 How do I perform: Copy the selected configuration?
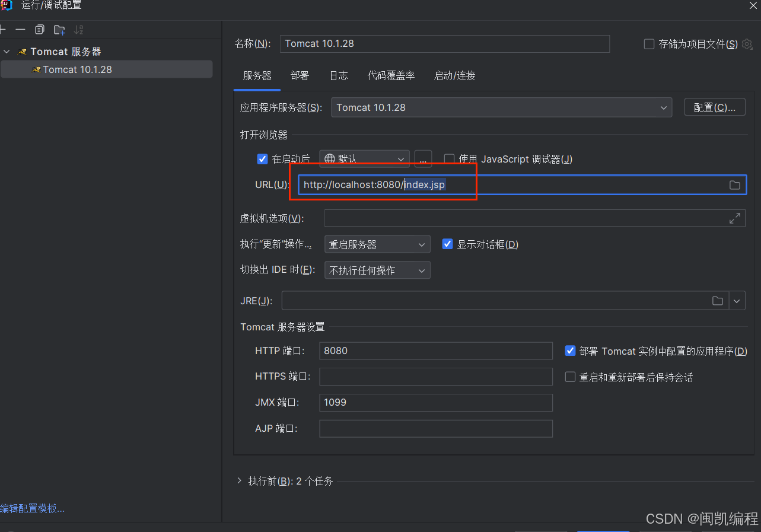(x=40, y=29)
